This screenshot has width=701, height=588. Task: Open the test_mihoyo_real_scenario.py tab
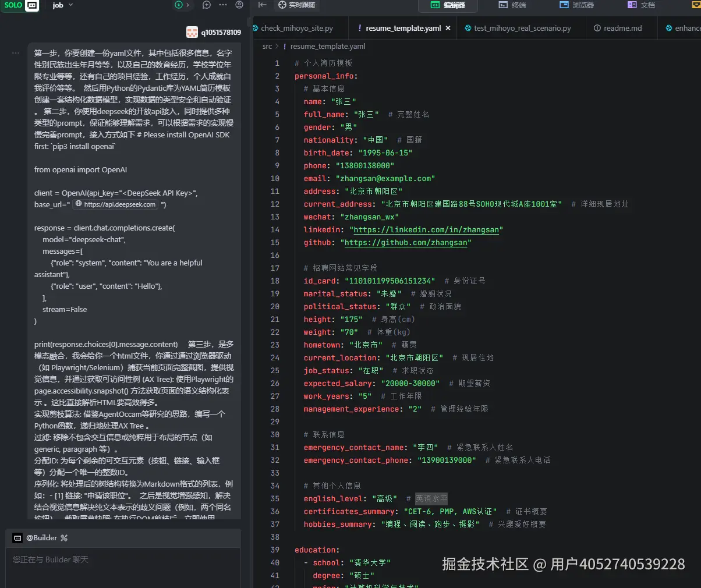point(518,28)
